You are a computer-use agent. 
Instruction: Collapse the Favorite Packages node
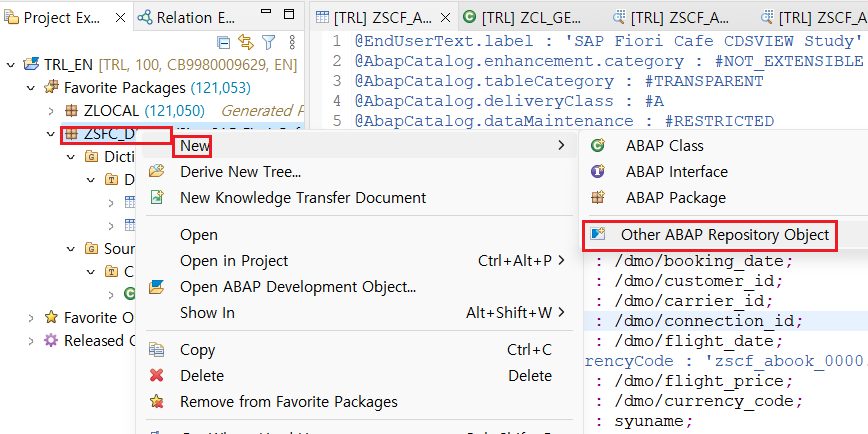point(32,87)
